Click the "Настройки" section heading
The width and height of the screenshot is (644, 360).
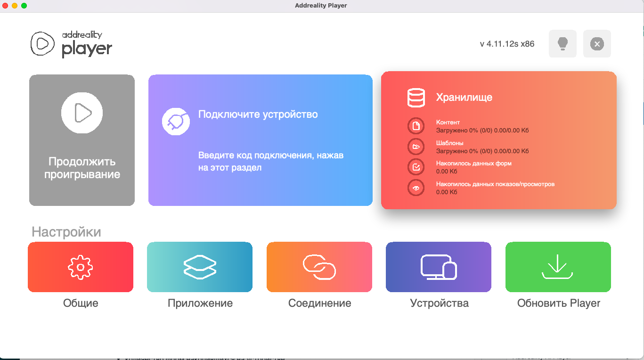[66, 232]
